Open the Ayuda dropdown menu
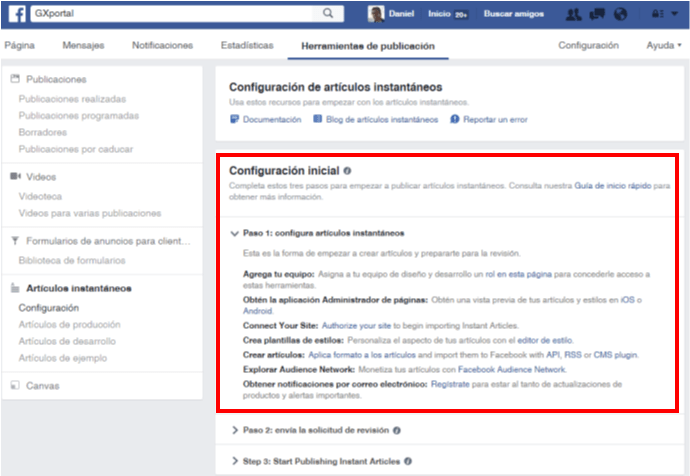 tap(663, 46)
